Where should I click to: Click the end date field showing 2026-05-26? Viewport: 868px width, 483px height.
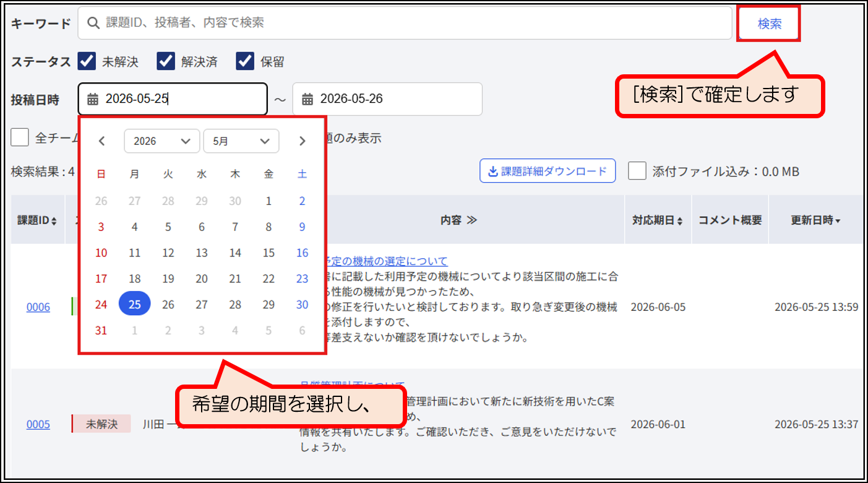click(387, 99)
